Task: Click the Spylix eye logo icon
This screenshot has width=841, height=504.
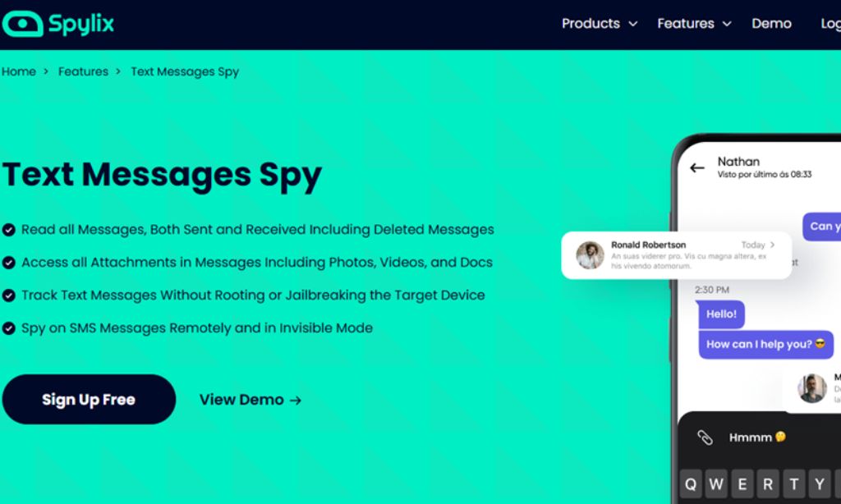Action: (22, 24)
